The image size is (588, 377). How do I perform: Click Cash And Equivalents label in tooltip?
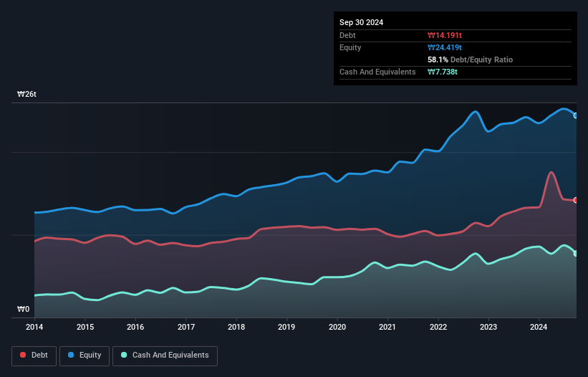tap(377, 72)
